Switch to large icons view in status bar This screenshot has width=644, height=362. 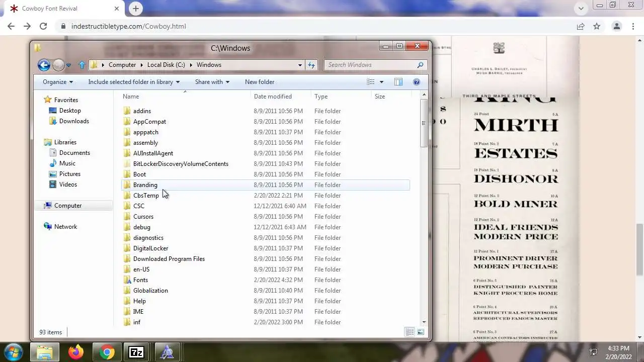(421, 332)
